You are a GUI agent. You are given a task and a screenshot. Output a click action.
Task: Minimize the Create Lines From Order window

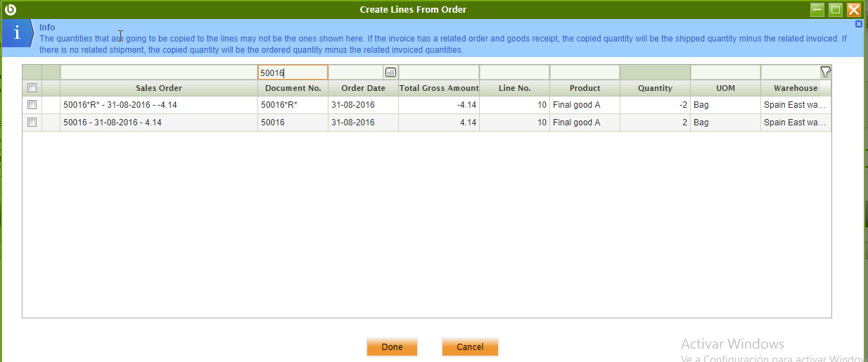(x=817, y=9)
